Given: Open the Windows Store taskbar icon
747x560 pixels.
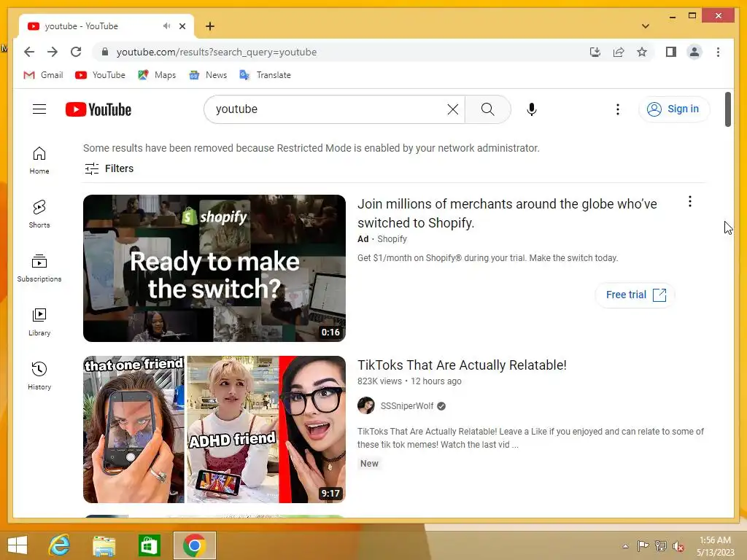Looking at the screenshot, I should [149, 545].
